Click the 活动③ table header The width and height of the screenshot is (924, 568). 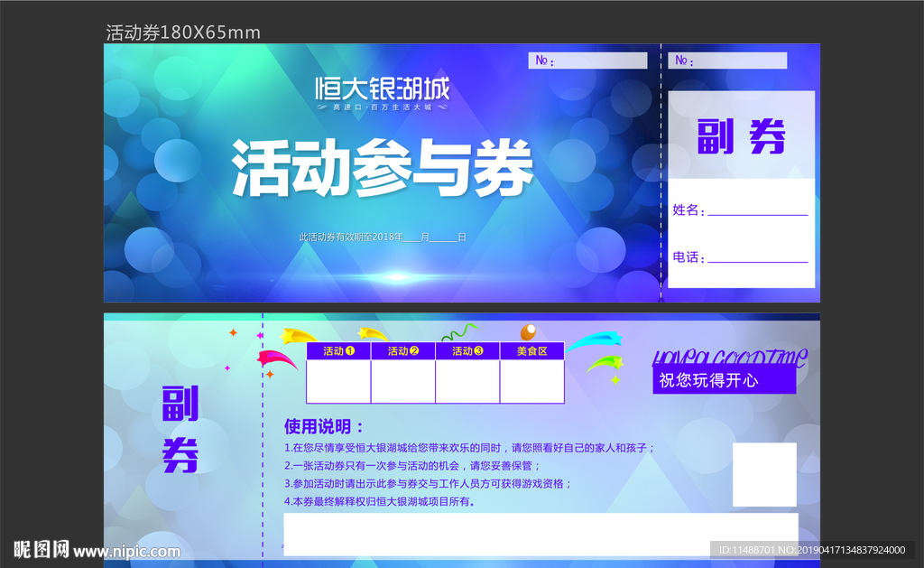(x=468, y=351)
